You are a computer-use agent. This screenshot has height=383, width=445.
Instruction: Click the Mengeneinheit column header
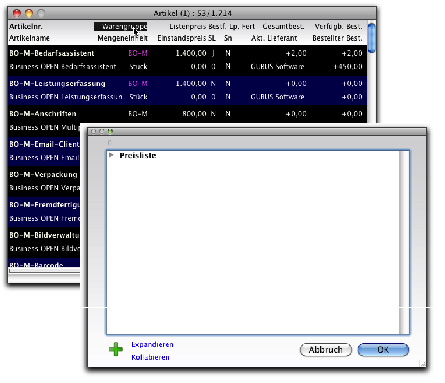122,38
